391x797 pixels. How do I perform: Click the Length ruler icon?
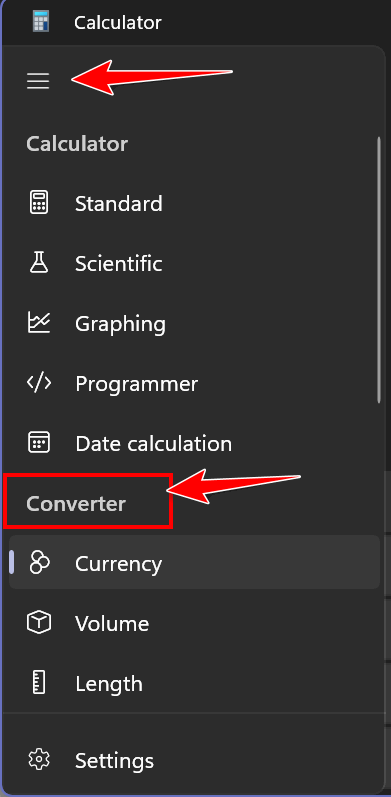[x=39, y=683]
